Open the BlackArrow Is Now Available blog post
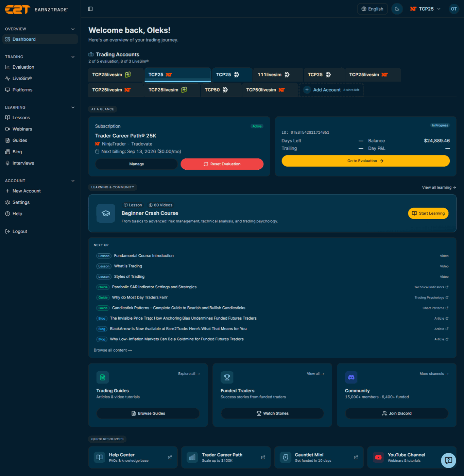 pyautogui.click(x=272, y=329)
